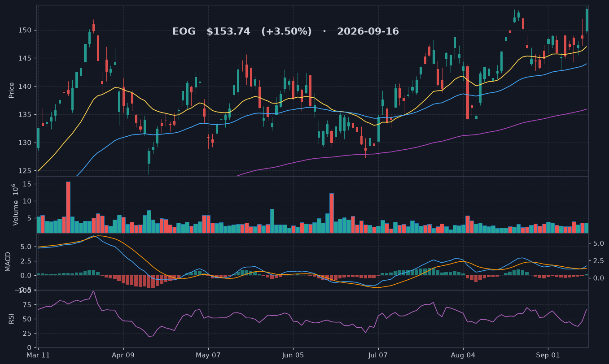Click the 145 tick on Price axis
Viewport: 609px width, 364px height.
tap(25, 58)
